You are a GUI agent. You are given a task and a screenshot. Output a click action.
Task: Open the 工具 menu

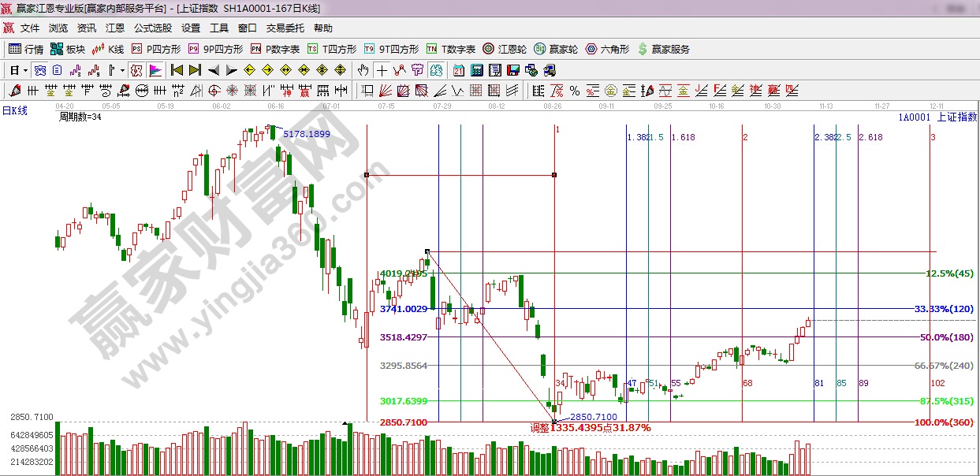[218, 28]
